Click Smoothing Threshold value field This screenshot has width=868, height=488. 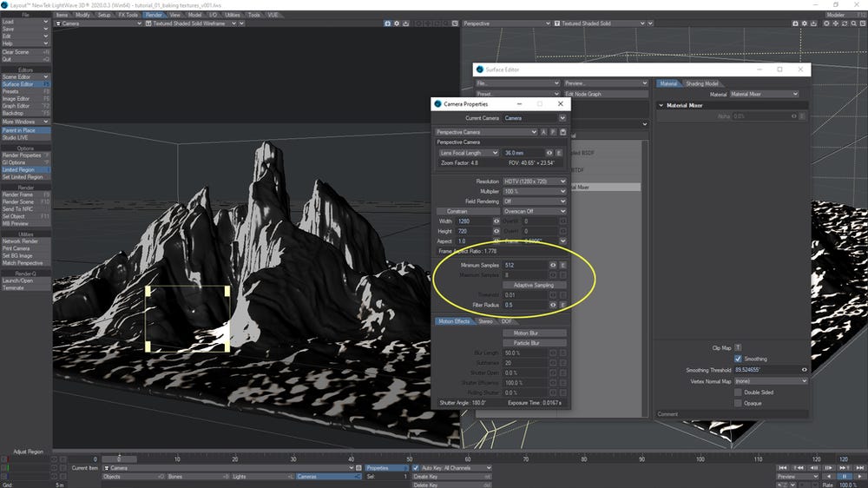click(x=766, y=370)
